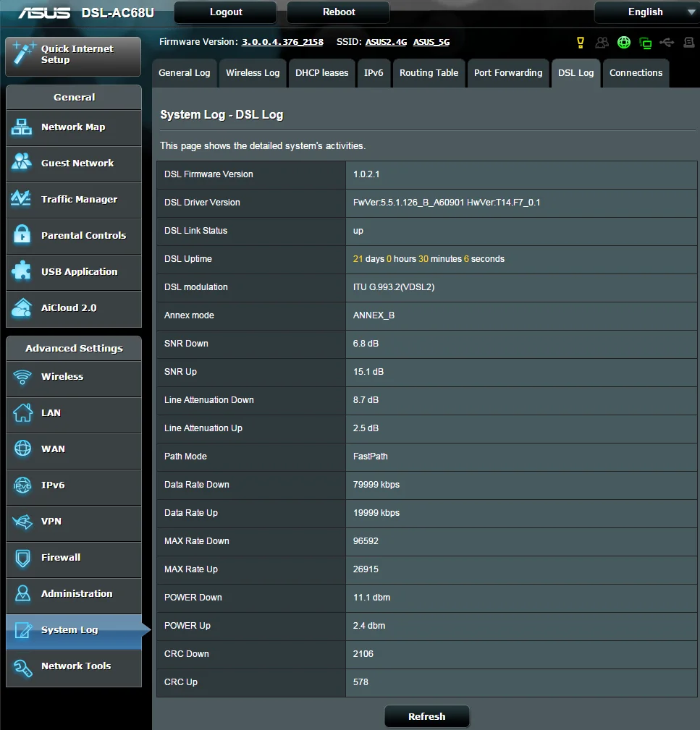Image resolution: width=700 pixels, height=730 pixels.
Task: Open the English language dropdown
Action: point(647,12)
